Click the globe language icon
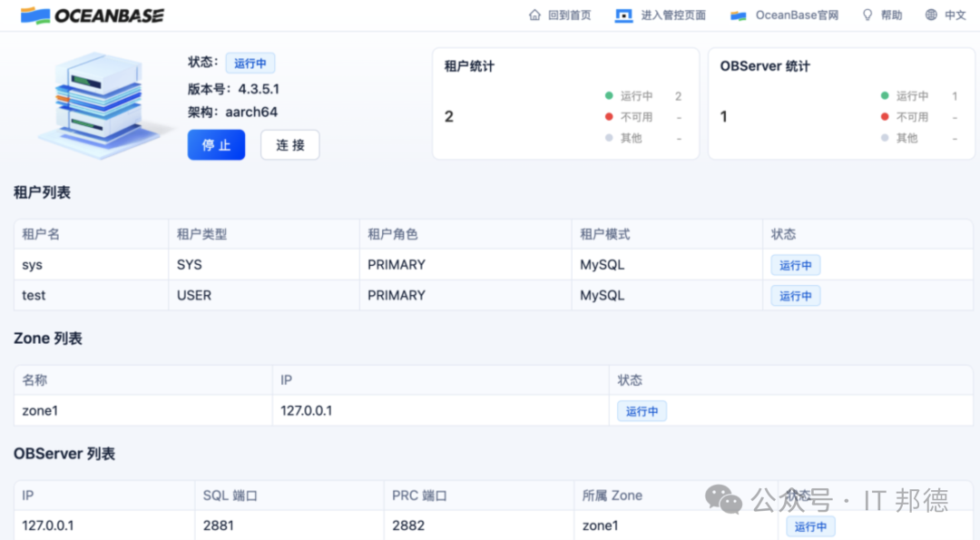The width and height of the screenshot is (980, 540). pyautogui.click(x=931, y=15)
